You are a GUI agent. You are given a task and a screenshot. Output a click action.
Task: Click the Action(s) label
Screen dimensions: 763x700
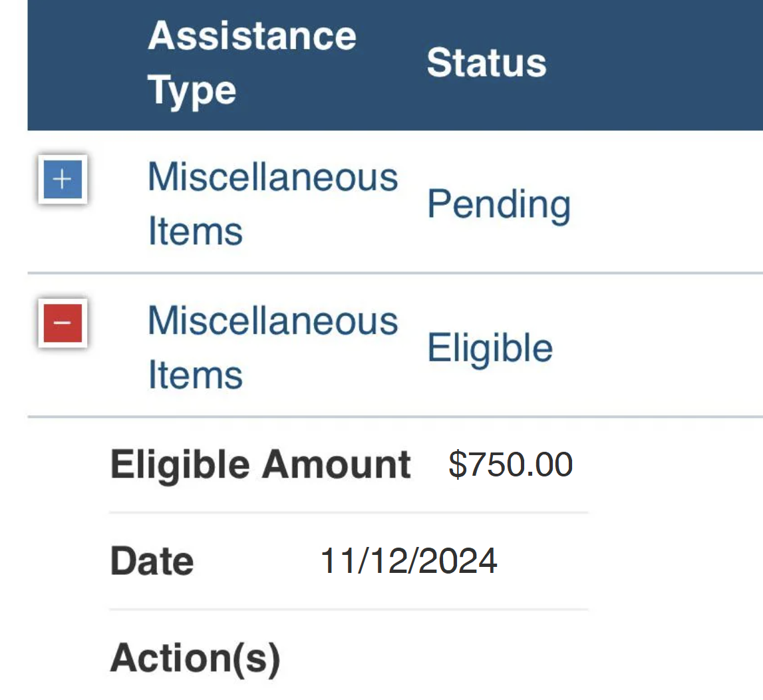pyautogui.click(x=196, y=659)
